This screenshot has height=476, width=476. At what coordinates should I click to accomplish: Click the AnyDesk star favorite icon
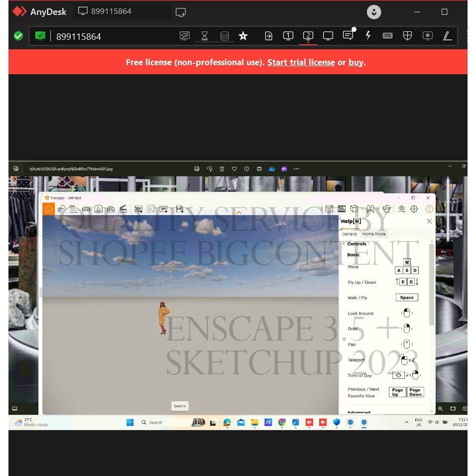coord(243,36)
